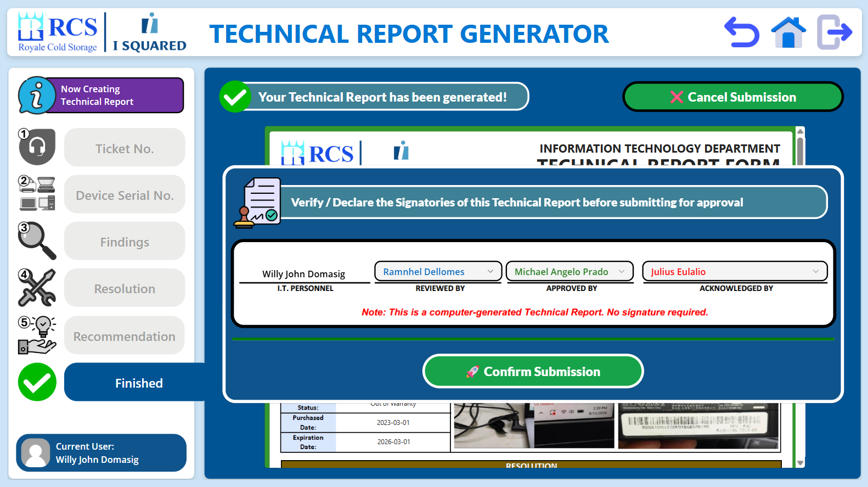
Task: Click the info icon beside Now Creating
Action: [x=36, y=96]
